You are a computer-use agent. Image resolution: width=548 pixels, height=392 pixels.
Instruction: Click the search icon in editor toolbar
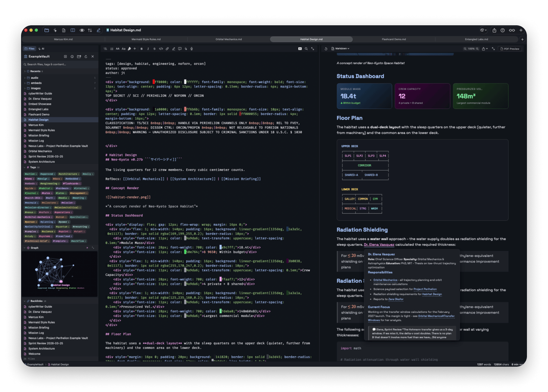click(306, 49)
